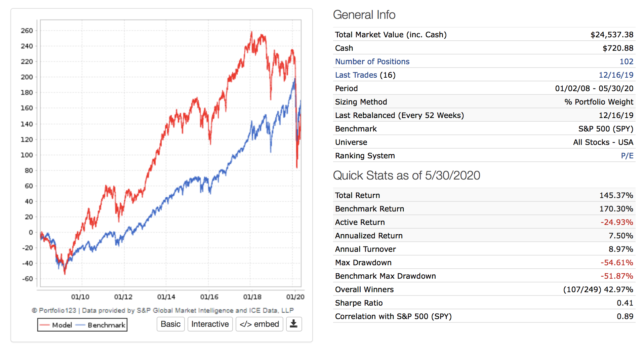644x351 pixels.
Task: Open the Interactive chart view
Action: point(210,324)
